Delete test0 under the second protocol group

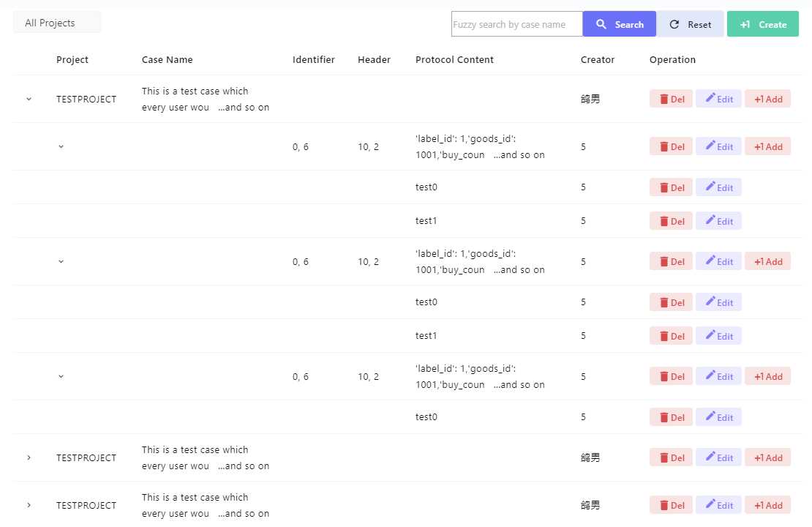click(671, 302)
